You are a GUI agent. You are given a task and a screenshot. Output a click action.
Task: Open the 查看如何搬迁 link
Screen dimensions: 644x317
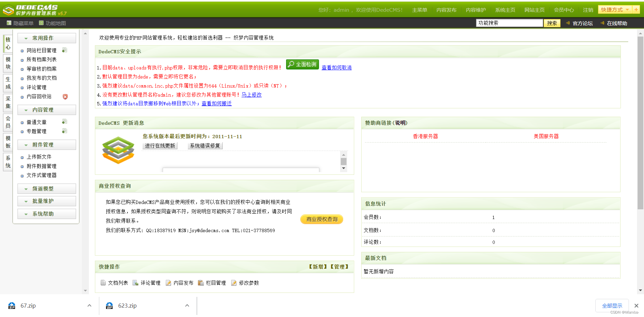217,104
